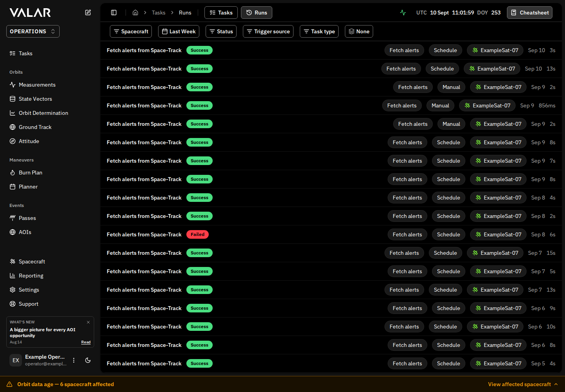This screenshot has height=392, width=565.
Task: Click the UTC clock display
Action: pos(458,13)
